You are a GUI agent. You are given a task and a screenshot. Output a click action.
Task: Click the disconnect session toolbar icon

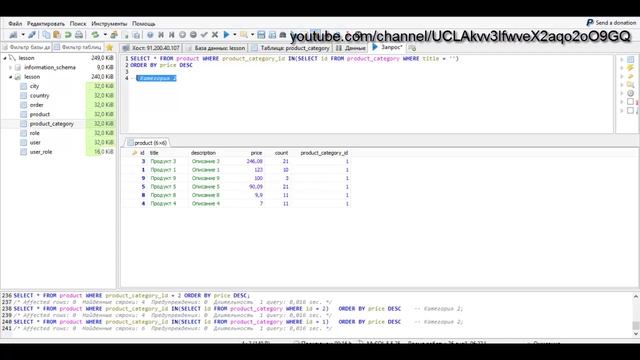[x=32, y=35]
